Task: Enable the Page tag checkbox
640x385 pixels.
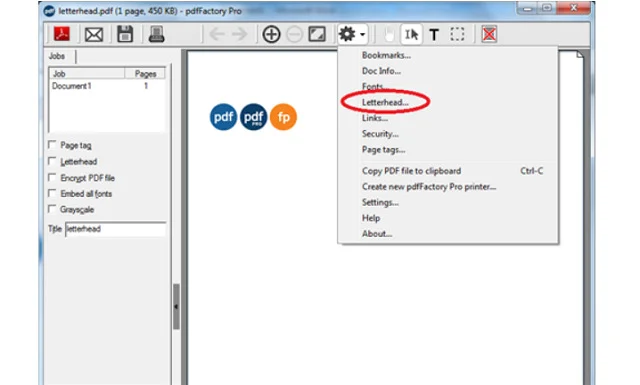Action: coord(52,145)
